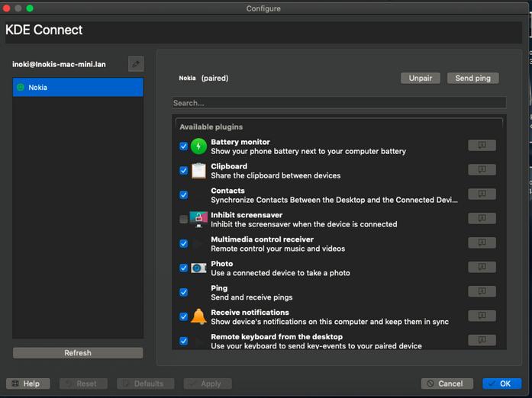Open Battery monitor plugin info button
This screenshot has height=398, width=532.
coord(482,146)
